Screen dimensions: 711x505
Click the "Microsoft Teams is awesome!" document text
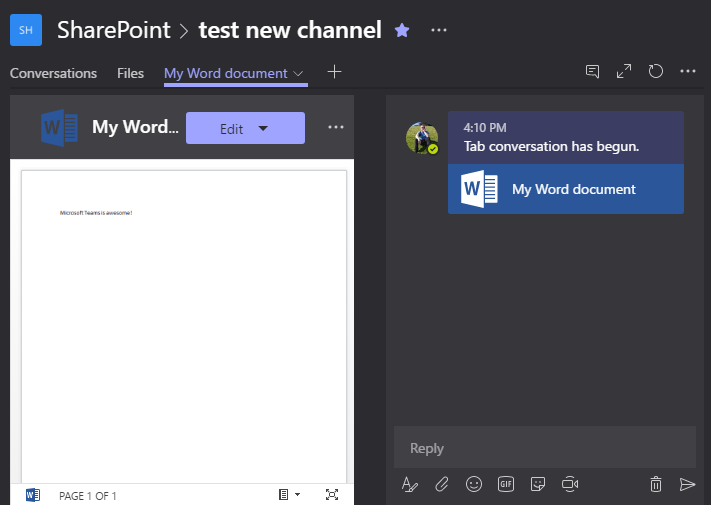96,213
